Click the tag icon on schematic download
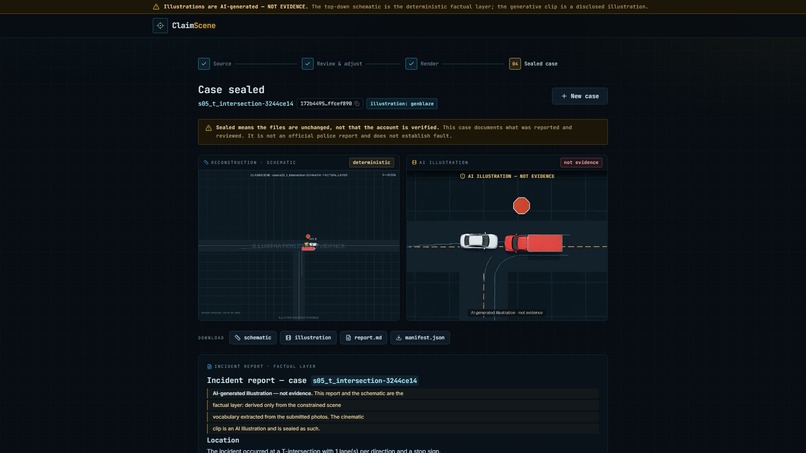 [x=237, y=338]
